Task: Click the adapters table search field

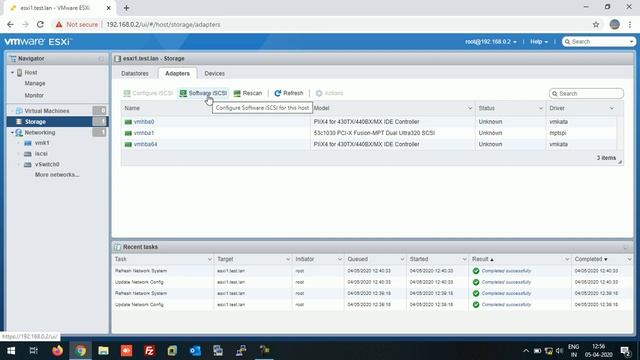Action: (x=586, y=93)
